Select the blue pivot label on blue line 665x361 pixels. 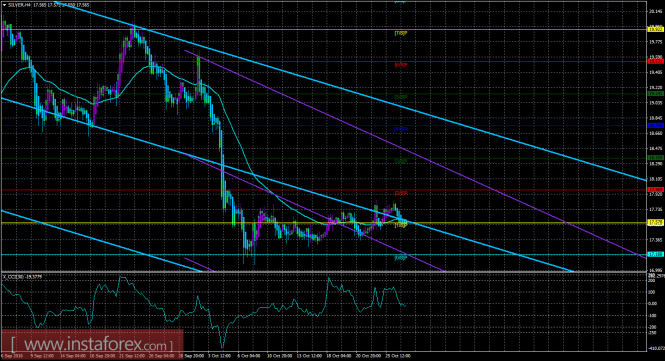click(x=401, y=129)
